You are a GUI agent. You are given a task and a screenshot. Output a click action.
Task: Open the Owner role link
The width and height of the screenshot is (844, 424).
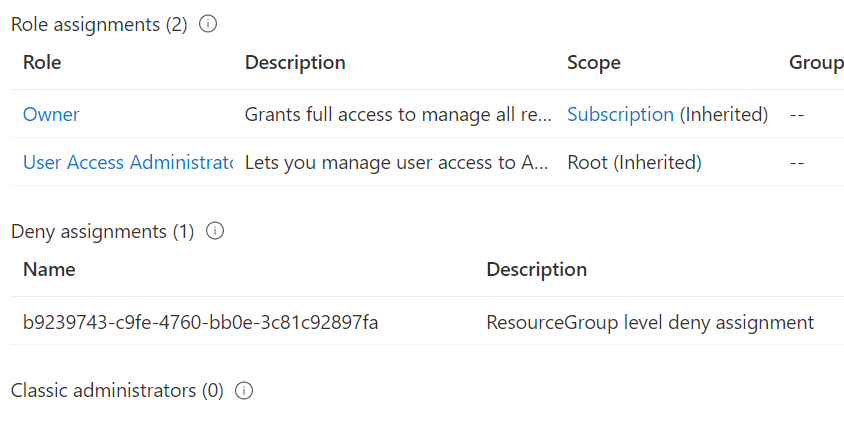51,114
